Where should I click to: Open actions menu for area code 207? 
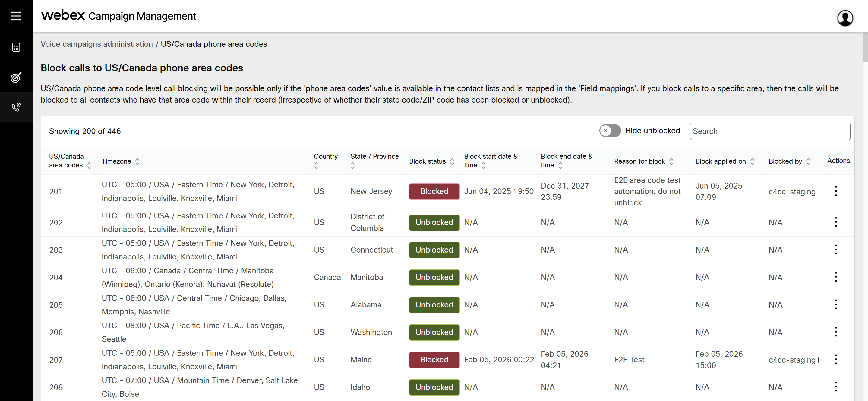pos(836,360)
